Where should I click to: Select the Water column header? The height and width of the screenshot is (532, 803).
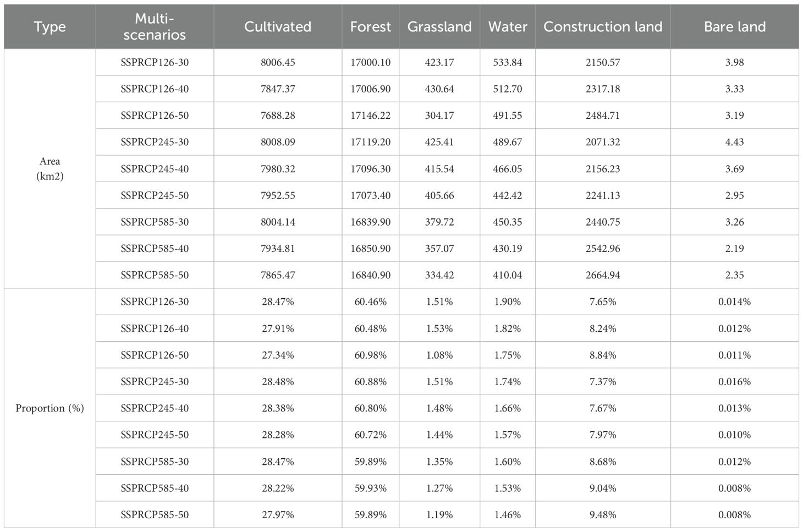point(508,27)
